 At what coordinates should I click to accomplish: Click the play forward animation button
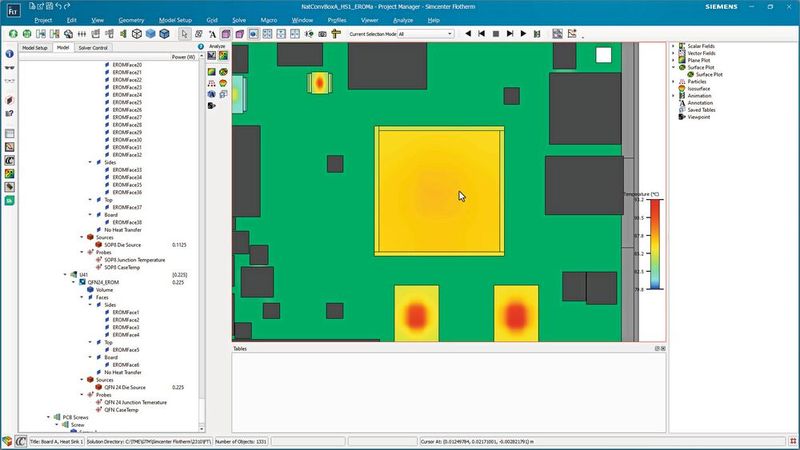(523, 34)
